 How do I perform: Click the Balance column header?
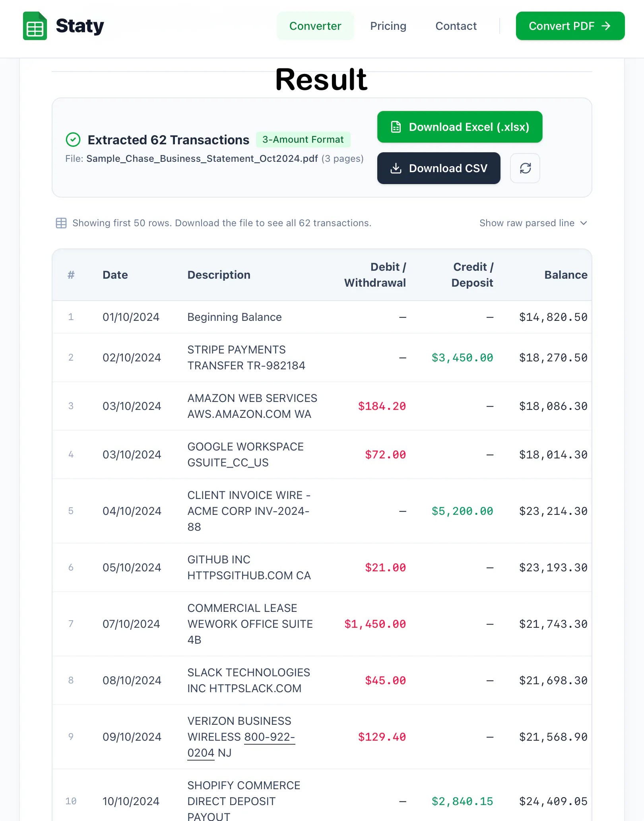(566, 275)
